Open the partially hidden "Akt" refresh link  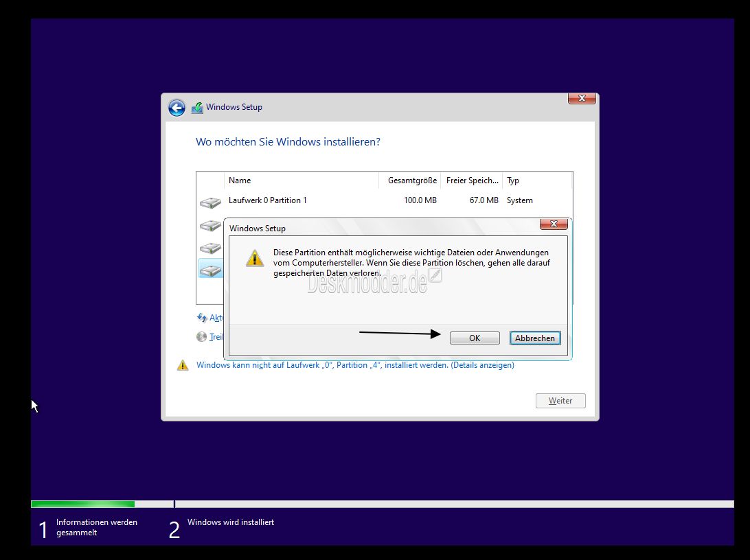coord(216,318)
